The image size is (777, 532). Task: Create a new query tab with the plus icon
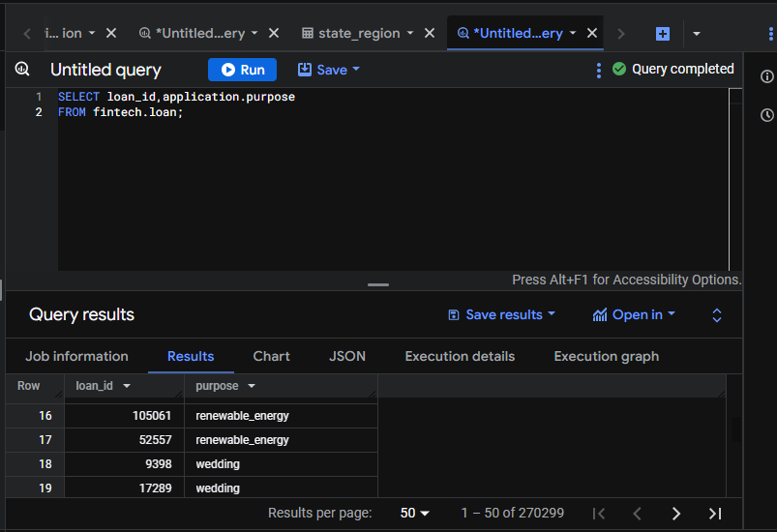[x=663, y=34]
